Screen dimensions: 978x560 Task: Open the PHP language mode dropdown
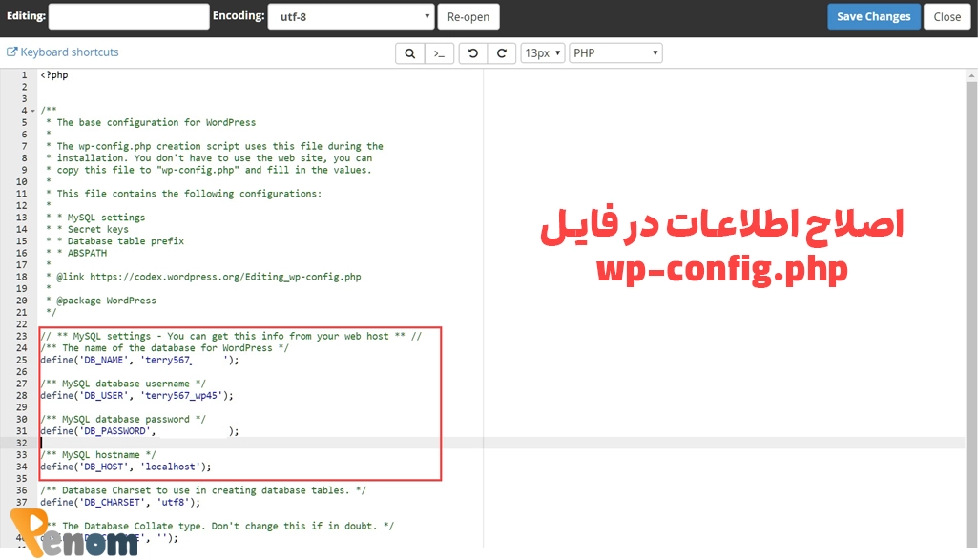[615, 53]
